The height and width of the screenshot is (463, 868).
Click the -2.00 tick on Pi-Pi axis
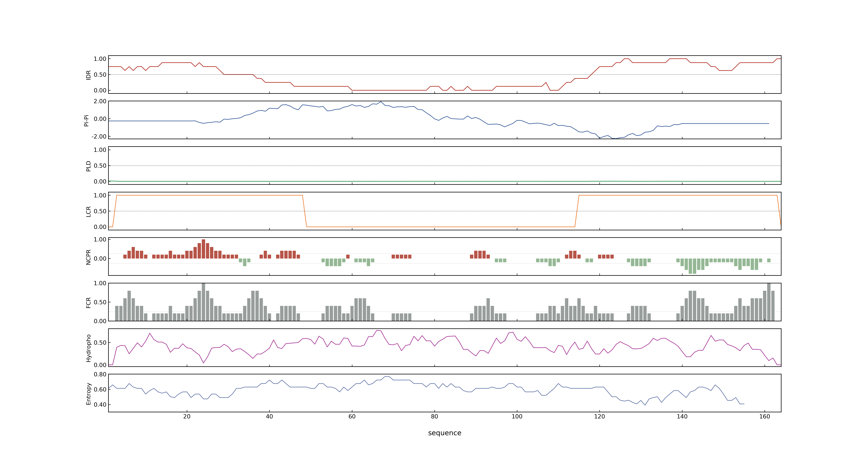[99, 136]
